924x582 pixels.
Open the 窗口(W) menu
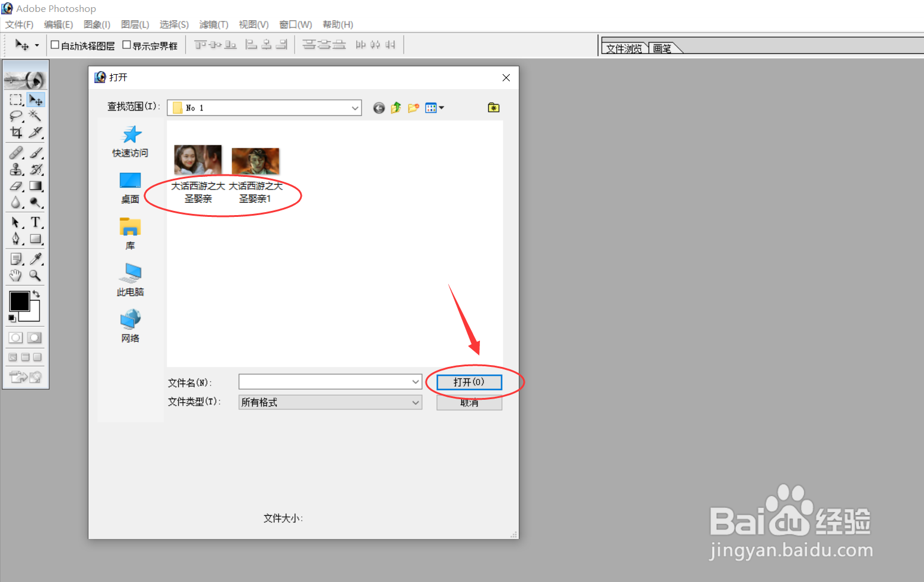click(x=296, y=24)
